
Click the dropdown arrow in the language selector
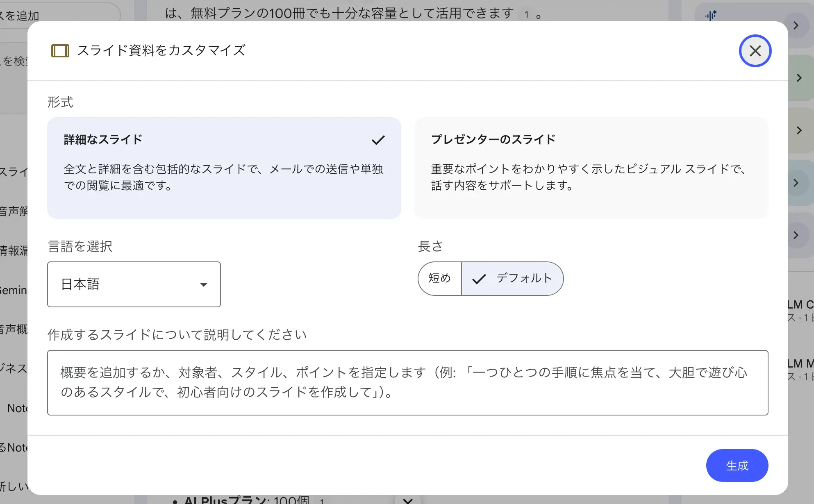click(x=204, y=284)
